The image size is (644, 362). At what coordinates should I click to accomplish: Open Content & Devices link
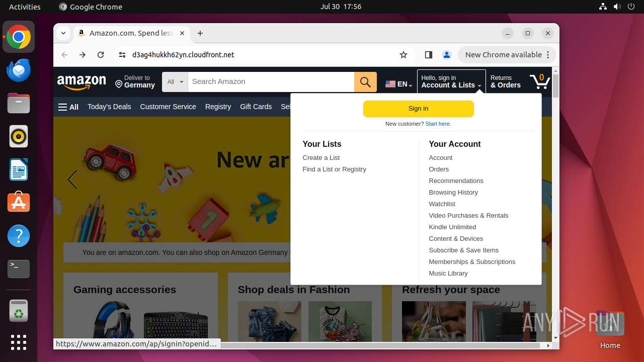(x=456, y=238)
